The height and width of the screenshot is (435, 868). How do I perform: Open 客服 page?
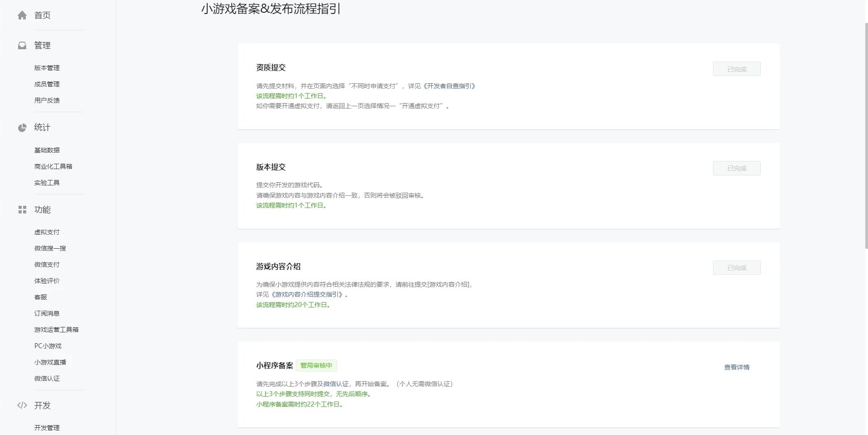41,297
